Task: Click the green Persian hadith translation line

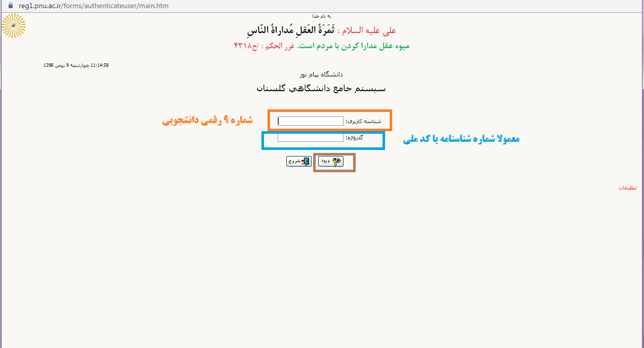Action: click(x=322, y=46)
